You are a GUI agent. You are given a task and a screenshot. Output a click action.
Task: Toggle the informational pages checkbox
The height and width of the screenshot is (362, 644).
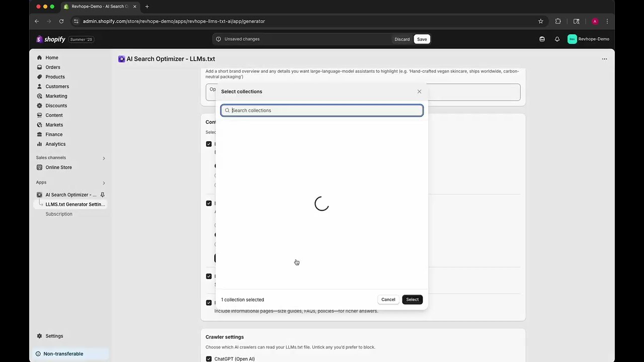tap(209, 303)
